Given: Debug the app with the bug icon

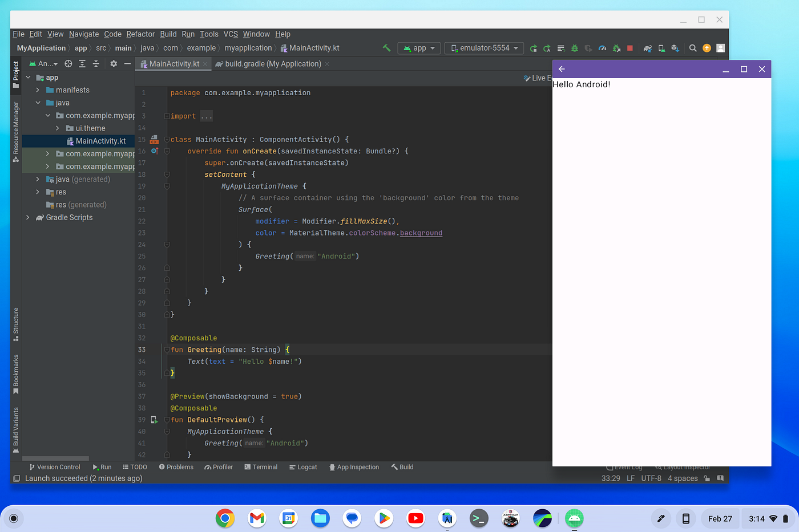Looking at the screenshot, I should (574, 48).
